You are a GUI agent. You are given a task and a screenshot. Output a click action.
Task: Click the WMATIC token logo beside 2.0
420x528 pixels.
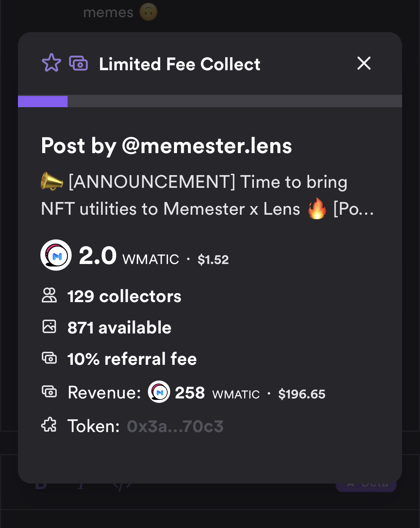(56, 255)
